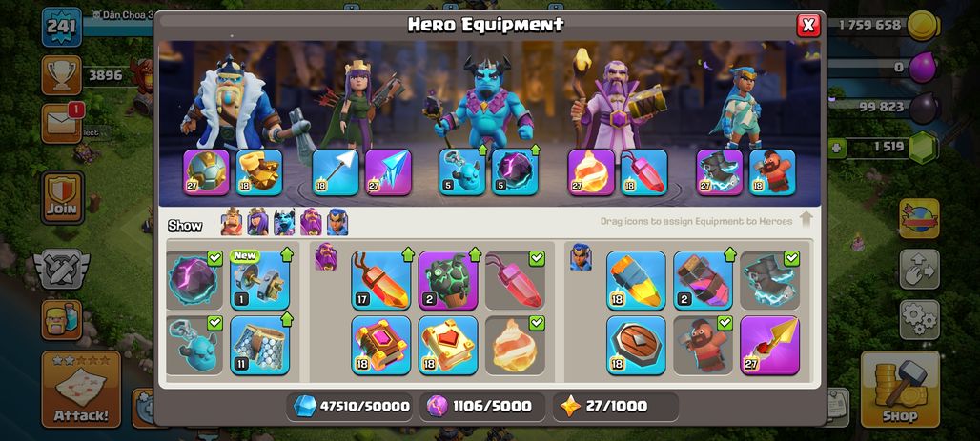Image resolution: width=980 pixels, height=441 pixels.
Task: Tap the Shop button
Action: point(900,390)
